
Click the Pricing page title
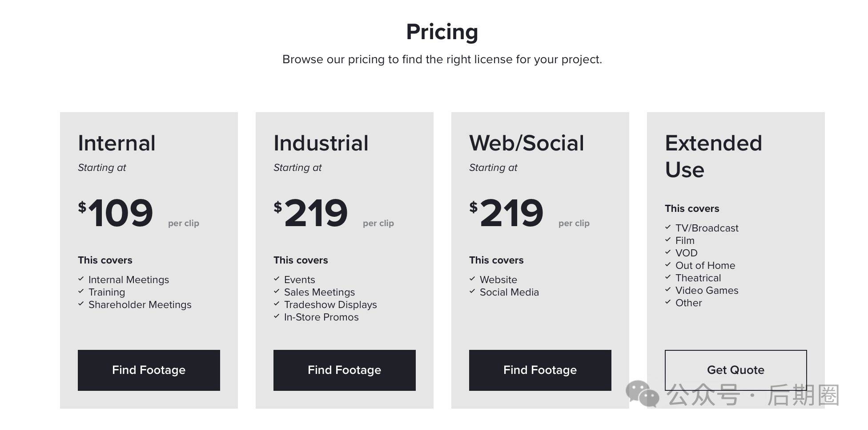pos(442,32)
